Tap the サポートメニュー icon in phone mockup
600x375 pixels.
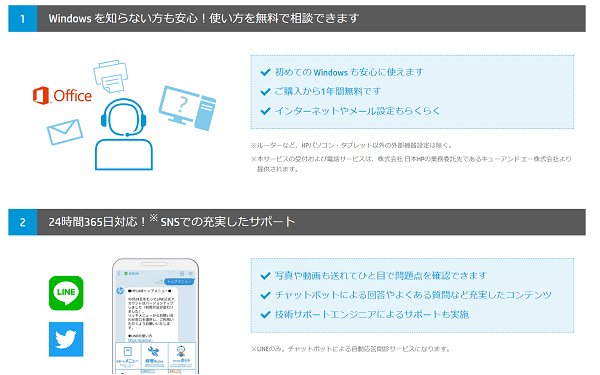pyautogui.click(x=128, y=352)
